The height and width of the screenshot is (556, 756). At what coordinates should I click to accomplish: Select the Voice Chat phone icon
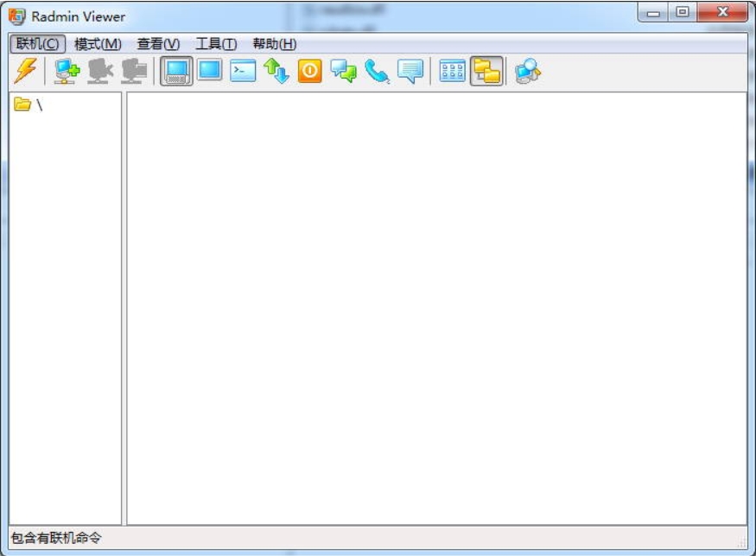[x=377, y=72]
